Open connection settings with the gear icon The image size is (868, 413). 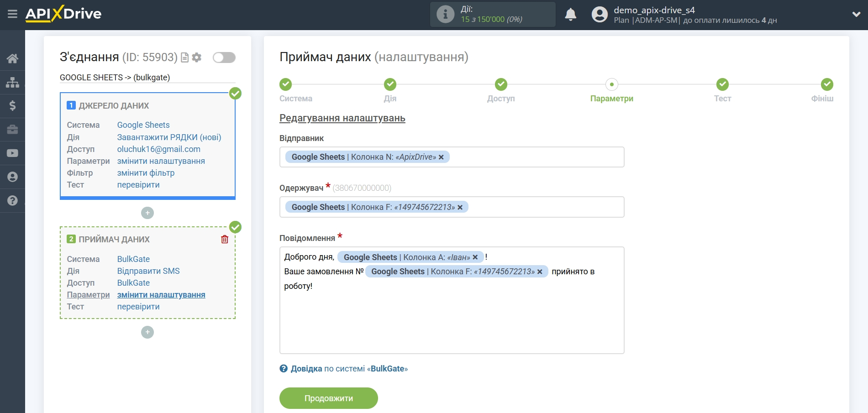pos(197,58)
